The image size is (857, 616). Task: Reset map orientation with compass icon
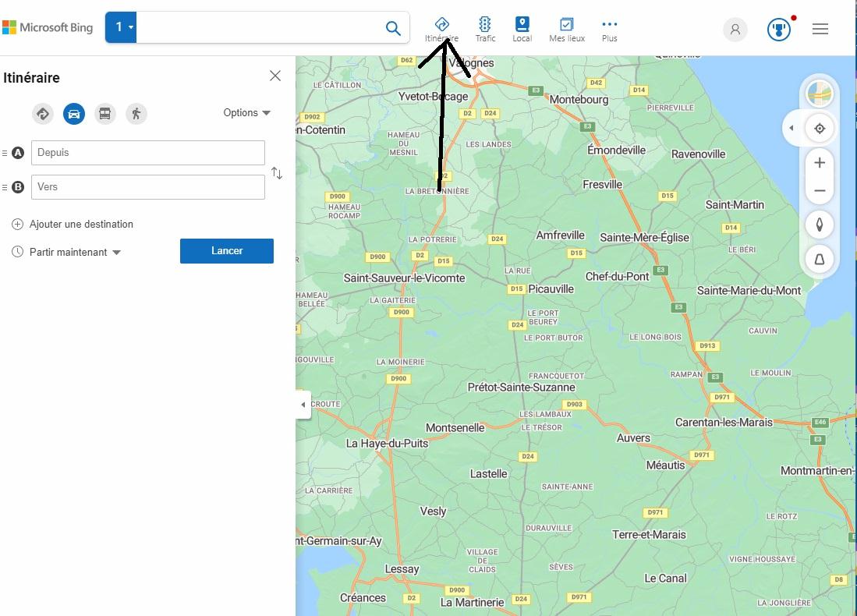click(x=820, y=225)
